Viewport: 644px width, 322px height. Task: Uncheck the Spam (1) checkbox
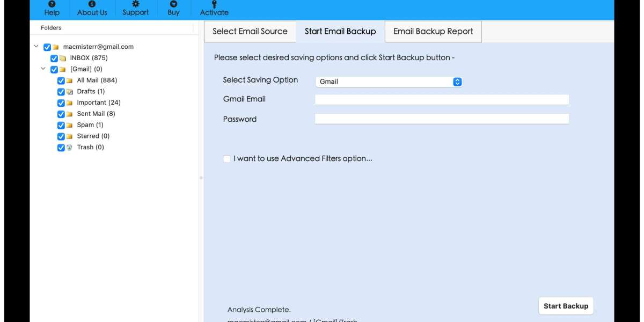[x=61, y=125]
